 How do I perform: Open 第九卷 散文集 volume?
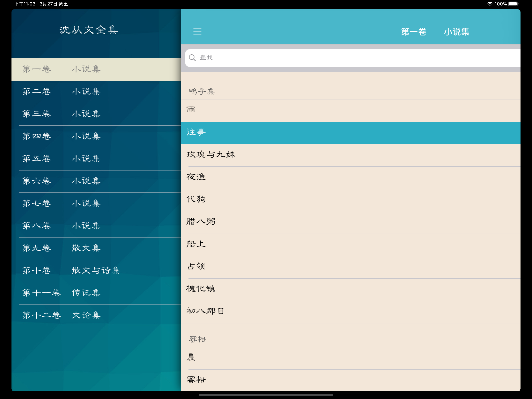96,249
